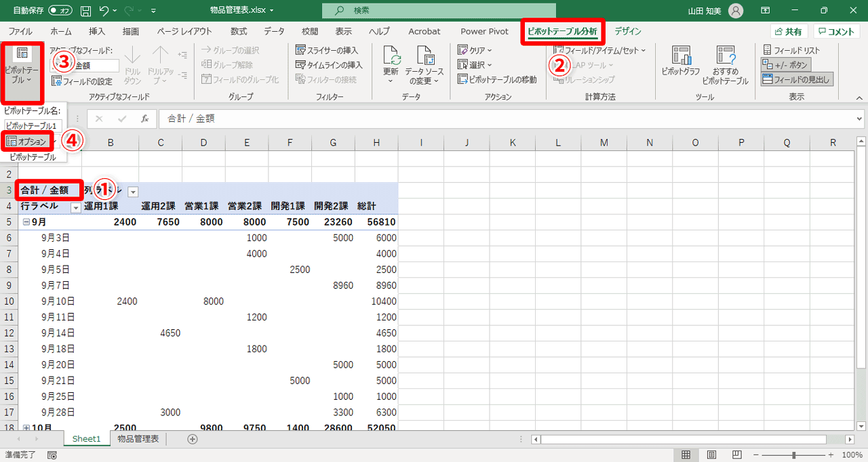Insert a ピボットグラフ chart
868x462 pixels.
(x=681, y=61)
